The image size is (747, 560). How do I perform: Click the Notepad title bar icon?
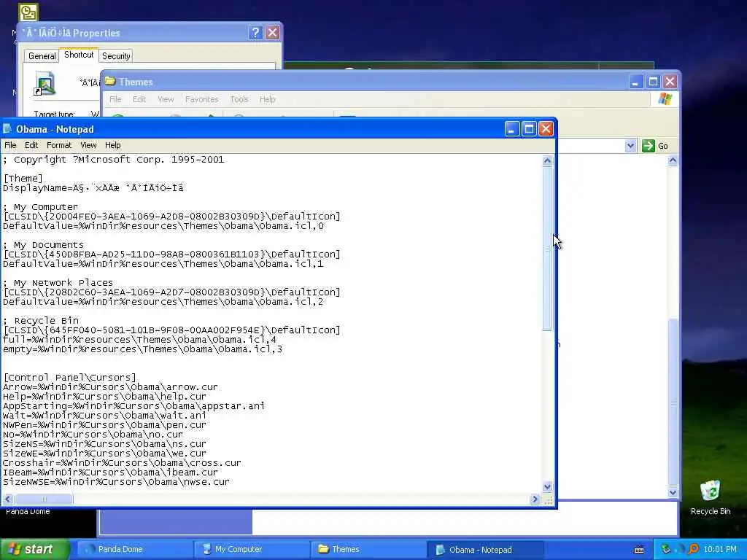[x=7, y=128]
